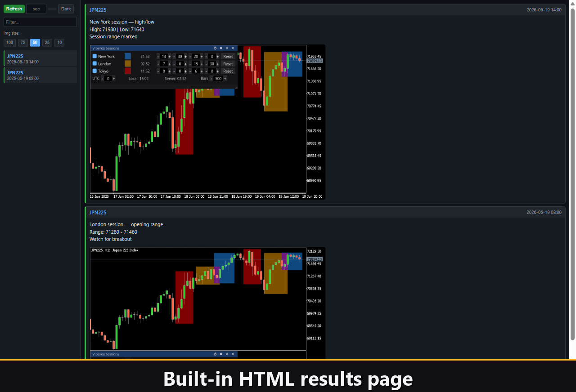The image size is (576, 392).
Task: Increase the New York start hour with plus
Action: [x=170, y=57]
